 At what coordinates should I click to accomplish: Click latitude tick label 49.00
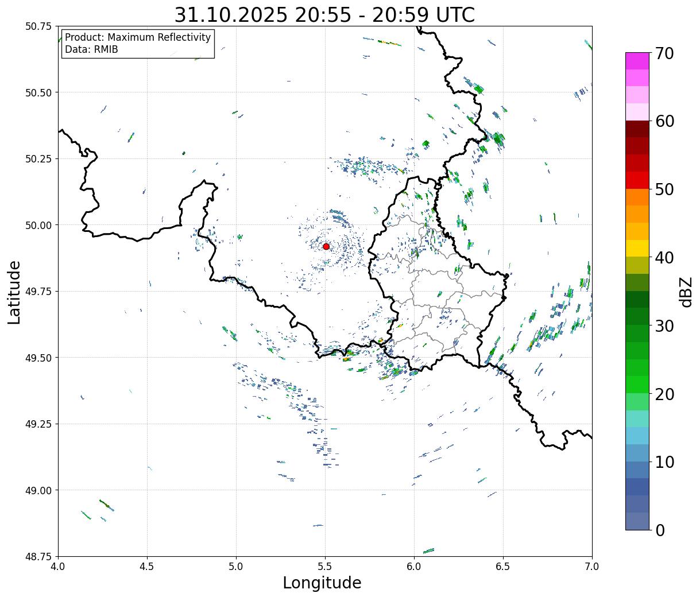coord(38,490)
